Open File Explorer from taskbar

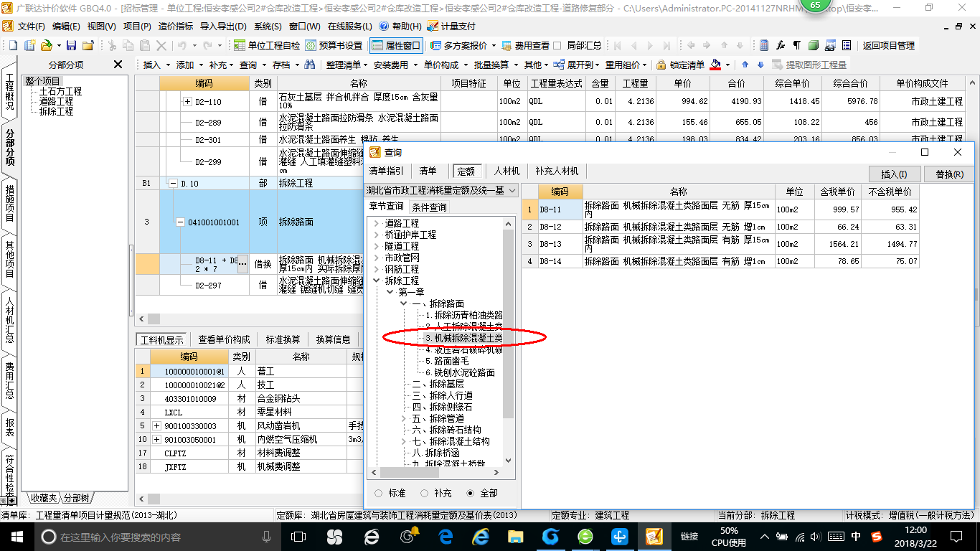pyautogui.click(x=515, y=536)
